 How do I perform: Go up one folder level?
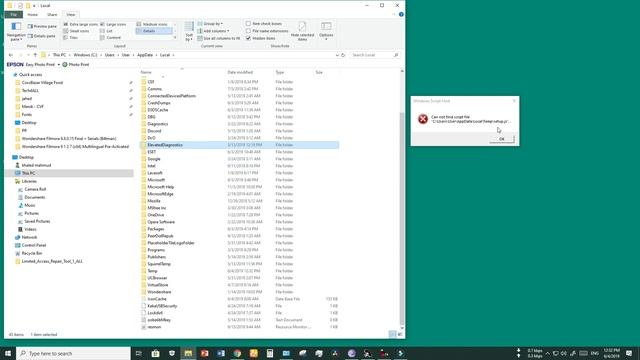click(35, 55)
